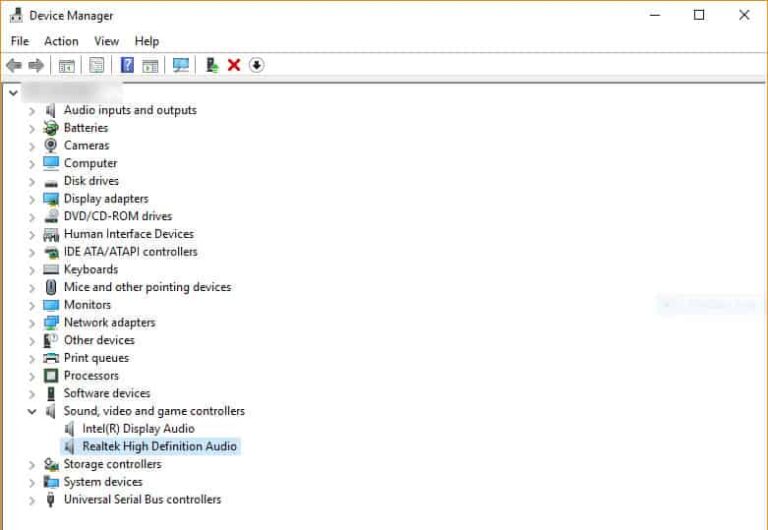
Task: Click the Universal Serial Bus controllers icon
Action: tap(50, 500)
